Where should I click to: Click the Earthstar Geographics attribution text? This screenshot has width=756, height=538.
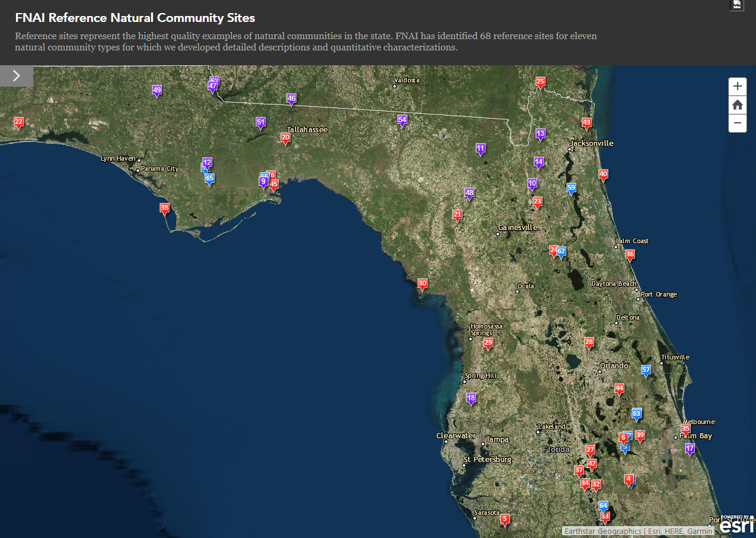click(x=603, y=531)
